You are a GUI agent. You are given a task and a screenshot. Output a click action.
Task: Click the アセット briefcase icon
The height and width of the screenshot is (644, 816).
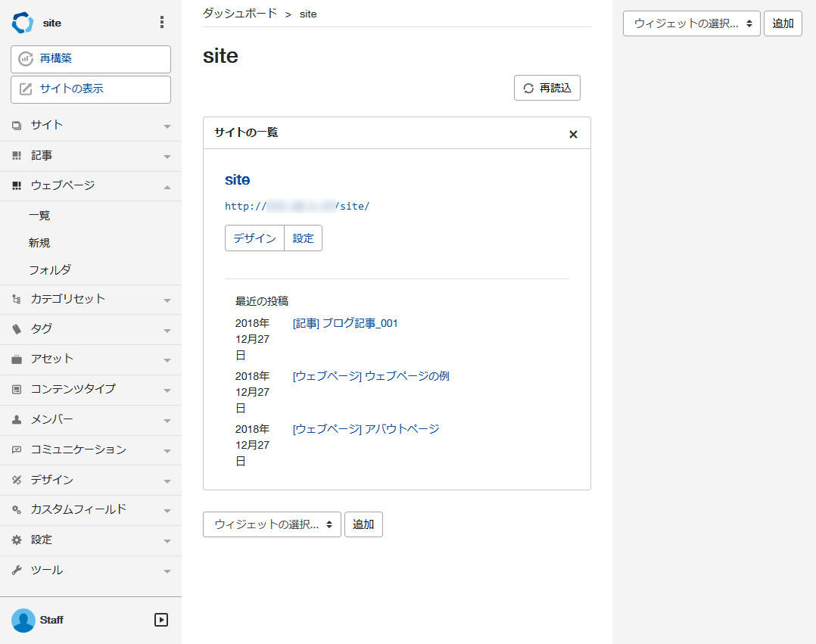(17, 359)
